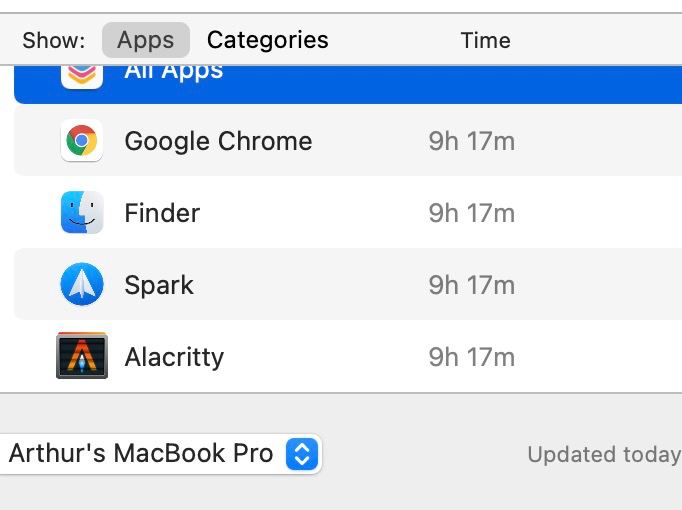Click the Spark paper plane icon
This screenshot has width=682, height=510.
click(x=82, y=284)
